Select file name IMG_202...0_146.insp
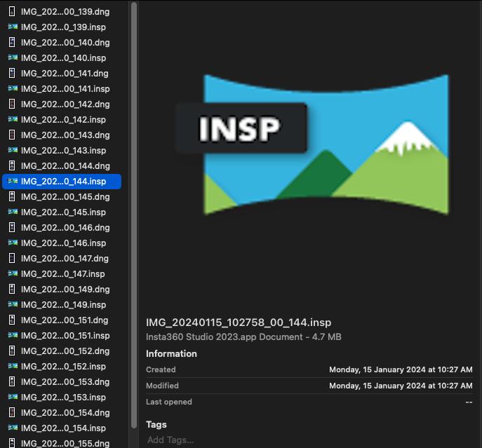Screen dimensions: 482x448 point(63,243)
